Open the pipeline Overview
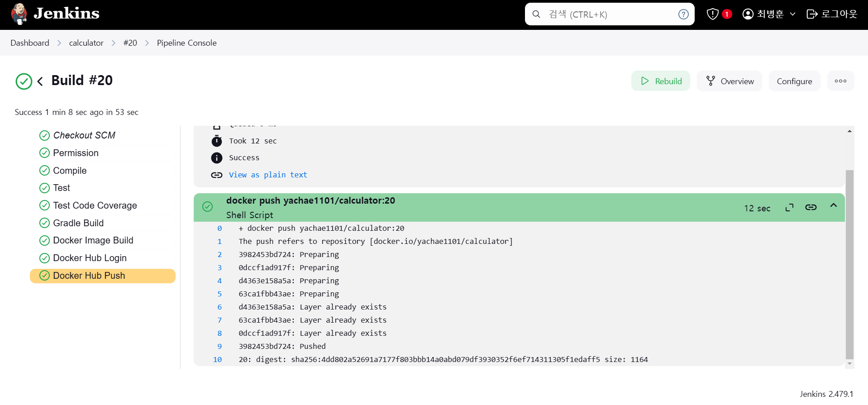The height and width of the screenshot is (405, 868). point(729,81)
